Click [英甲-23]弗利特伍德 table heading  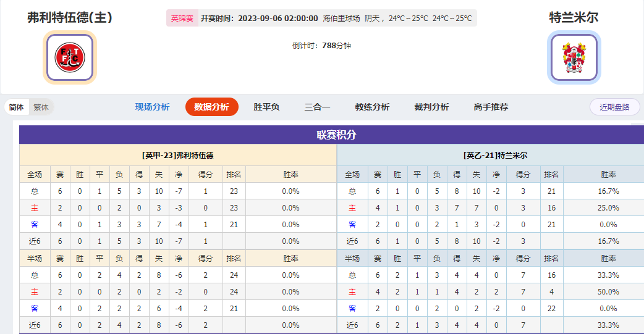pyautogui.click(x=178, y=156)
